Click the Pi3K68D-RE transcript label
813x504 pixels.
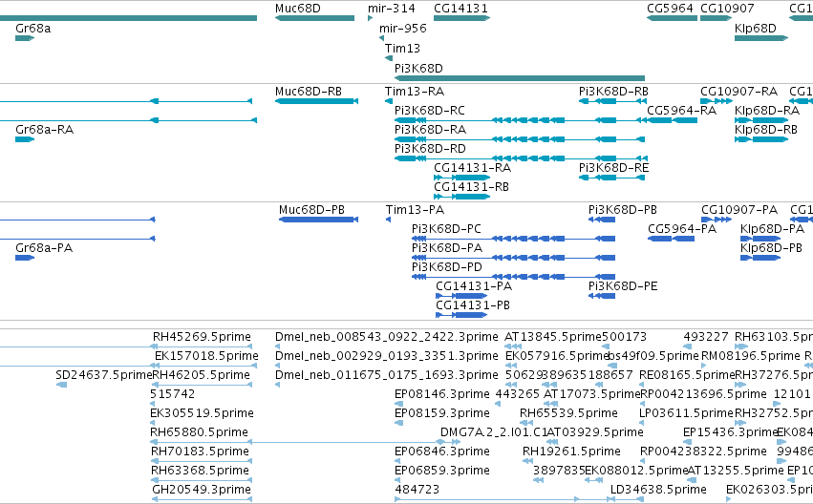click(613, 168)
